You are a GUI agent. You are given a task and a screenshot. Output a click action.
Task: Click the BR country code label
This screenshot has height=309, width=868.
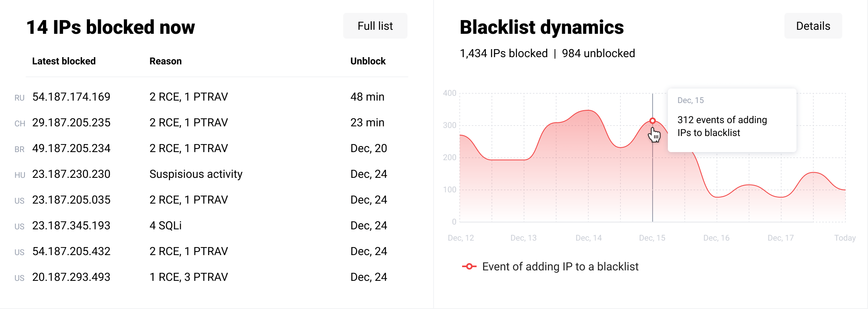coord(19,149)
